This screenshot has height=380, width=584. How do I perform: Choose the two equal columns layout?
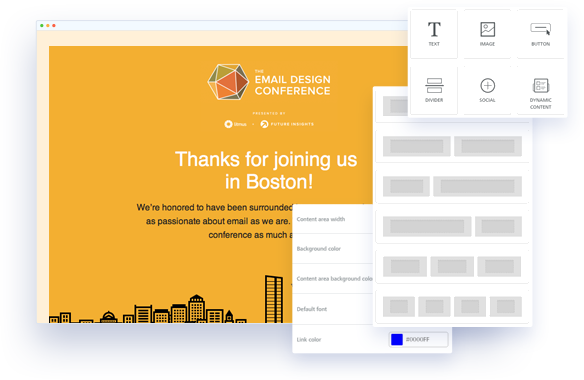[452, 146]
